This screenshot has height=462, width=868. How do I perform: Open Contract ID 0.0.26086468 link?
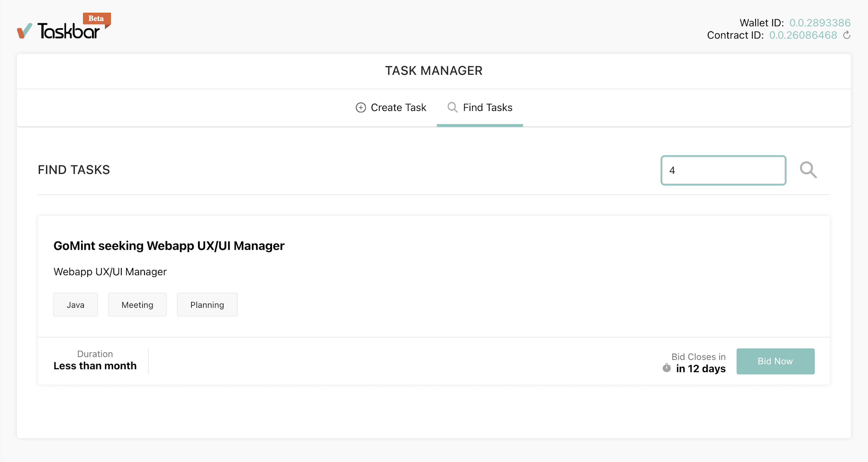click(x=803, y=35)
